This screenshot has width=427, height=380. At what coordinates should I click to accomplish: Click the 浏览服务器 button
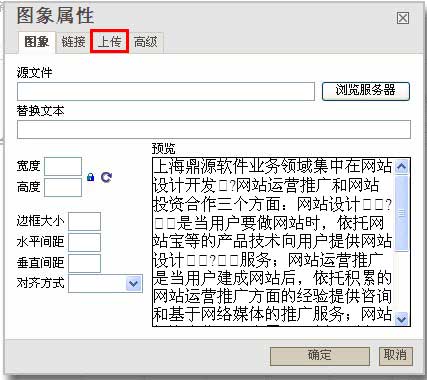[x=365, y=91]
